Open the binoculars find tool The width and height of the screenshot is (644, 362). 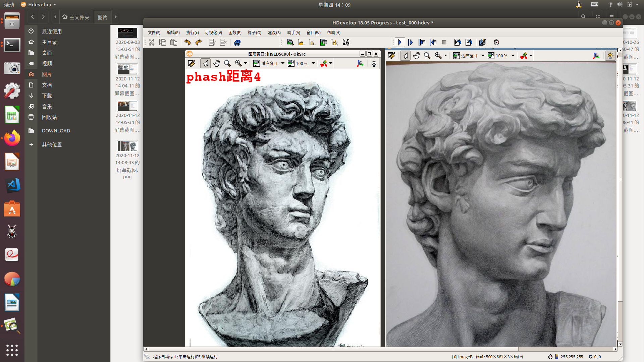coord(237,43)
